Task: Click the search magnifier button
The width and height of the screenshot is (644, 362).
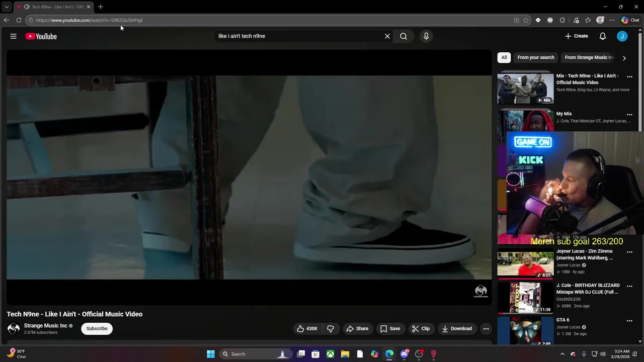Action: point(404,36)
